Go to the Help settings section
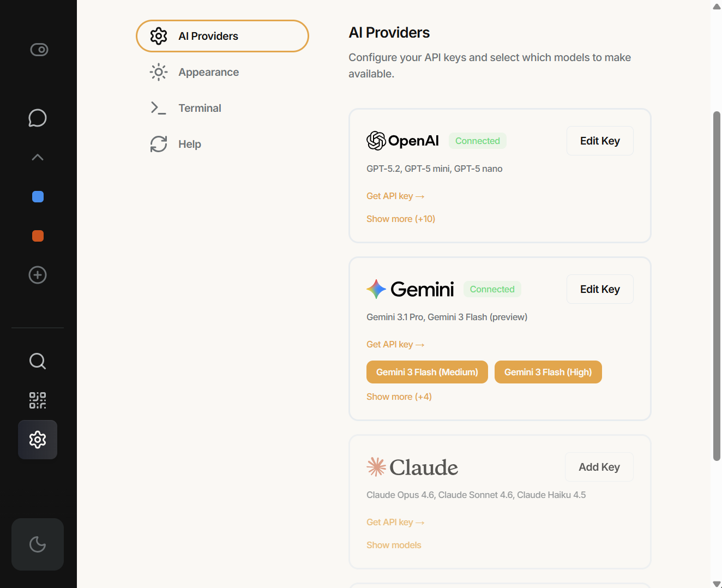The image size is (722, 588). pos(189,144)
